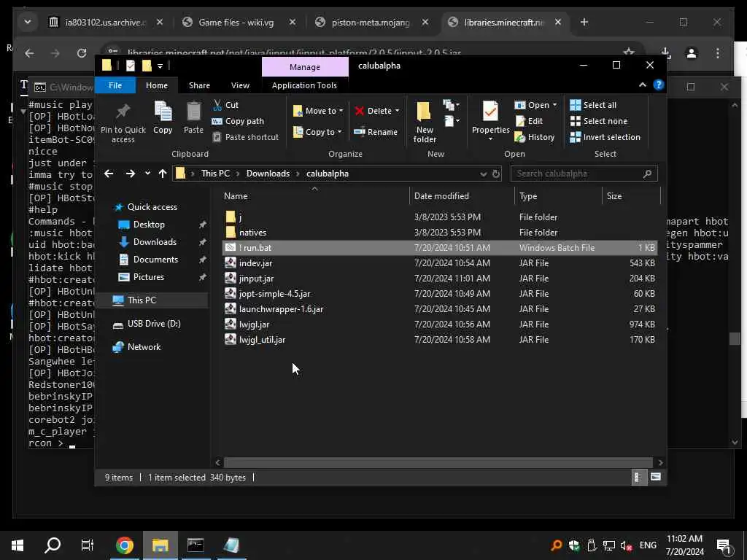
Task: Open Task View on taskbar
Action: (x=88, y=545)
